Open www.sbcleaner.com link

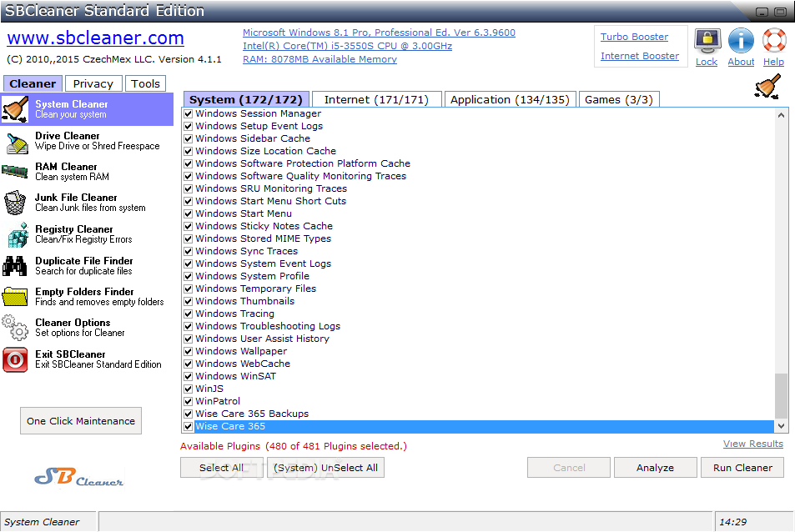click(x=95, y=38)
